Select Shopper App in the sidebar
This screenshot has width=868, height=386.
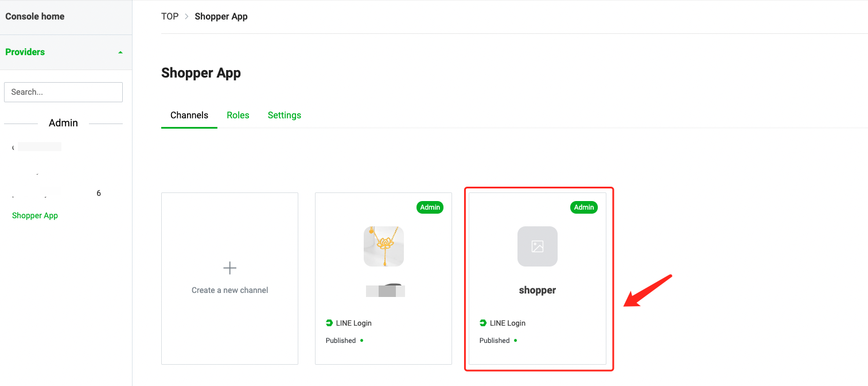tap(34, 215)
